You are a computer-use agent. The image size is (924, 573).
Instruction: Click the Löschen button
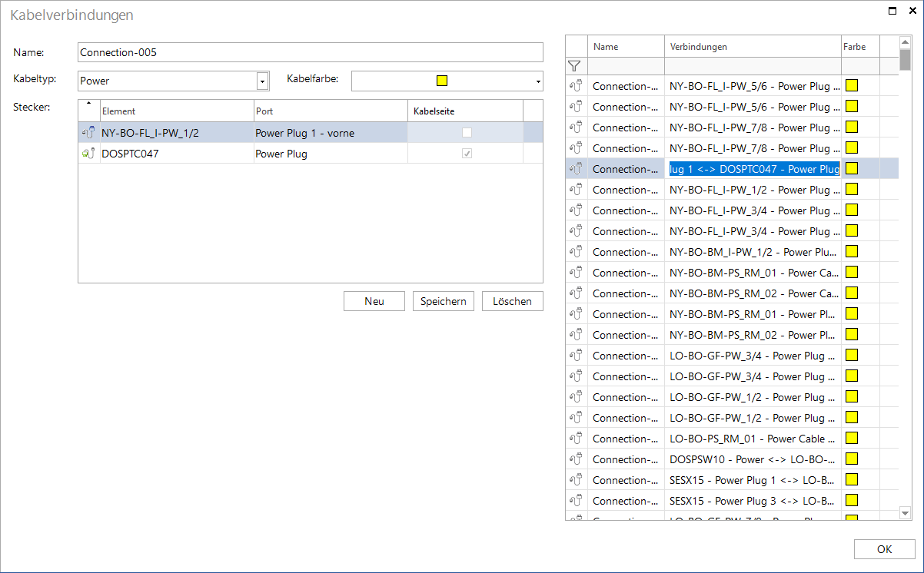513,301
